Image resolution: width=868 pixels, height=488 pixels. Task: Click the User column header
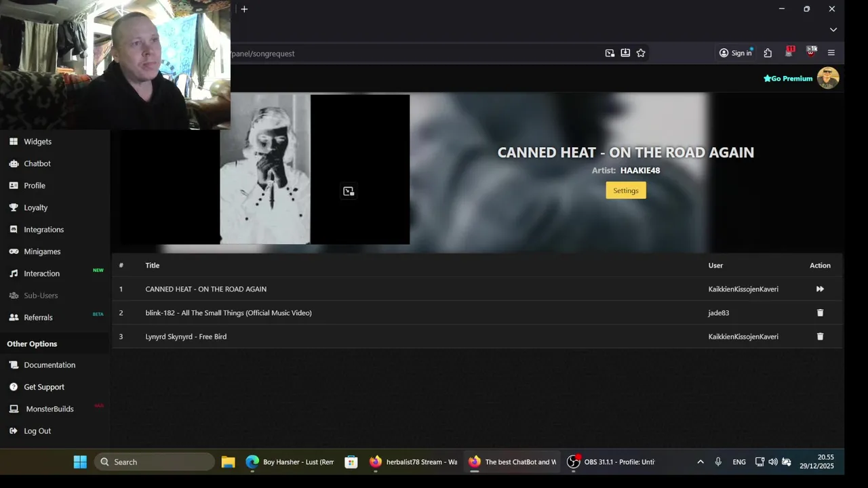coord(715,266)
